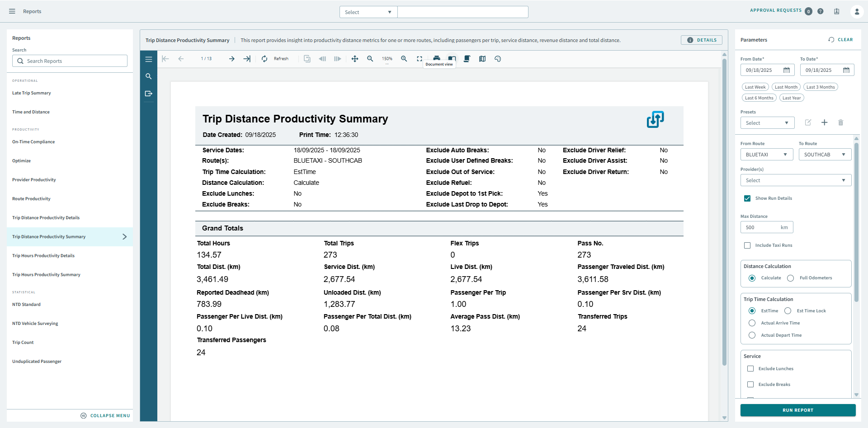The width and height of the screenshot is (868, 428).
Task: Zoom out on the report view
Action: click(370, 59)
